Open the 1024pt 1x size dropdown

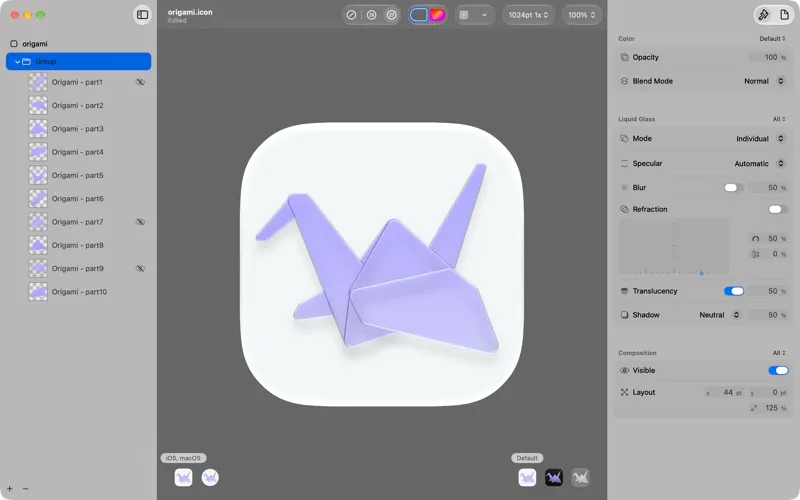tap(528, 15)
